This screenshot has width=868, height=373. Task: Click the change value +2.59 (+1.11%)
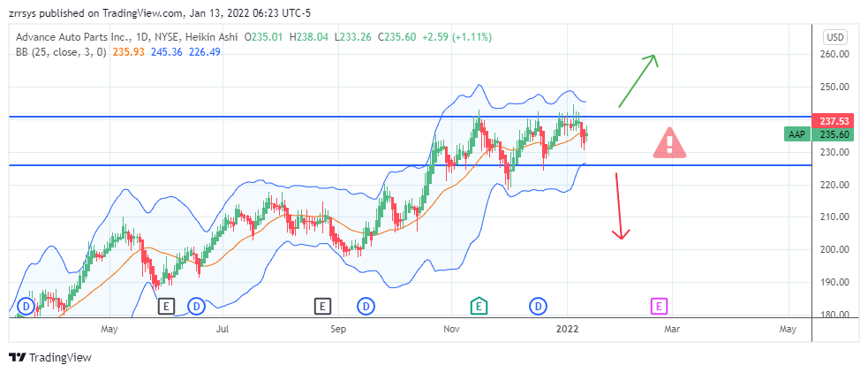pyautogui.click(x=457, y=37)
